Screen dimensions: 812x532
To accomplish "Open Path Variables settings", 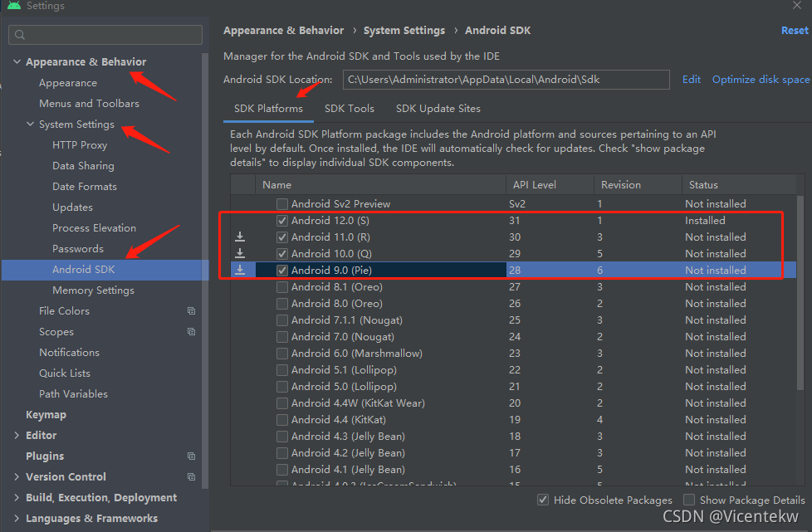I will tap(74, 394).
